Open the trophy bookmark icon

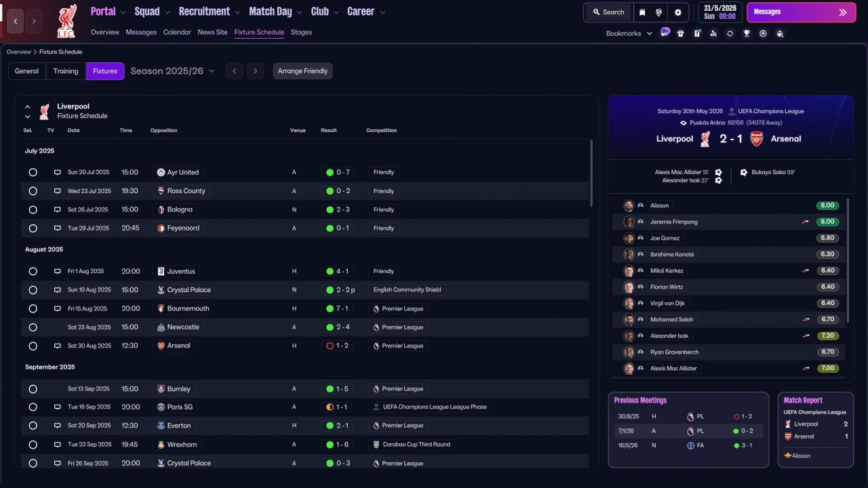click(747, 33)
